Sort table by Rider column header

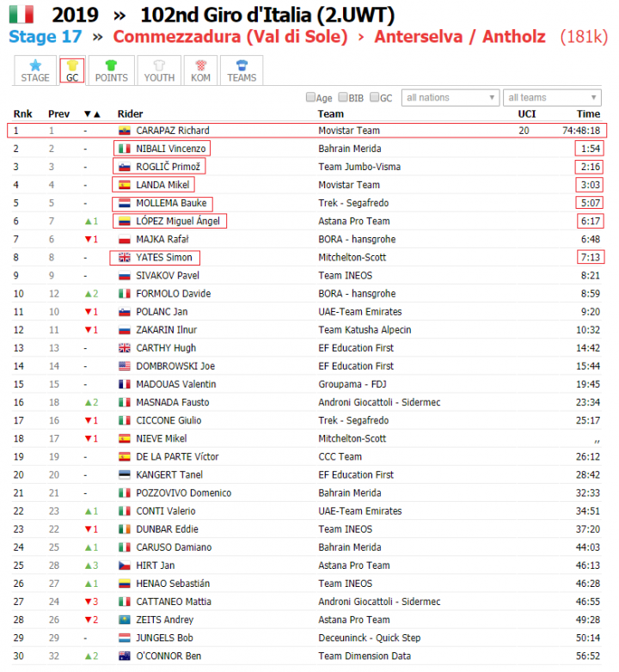[x=131, y=114]
